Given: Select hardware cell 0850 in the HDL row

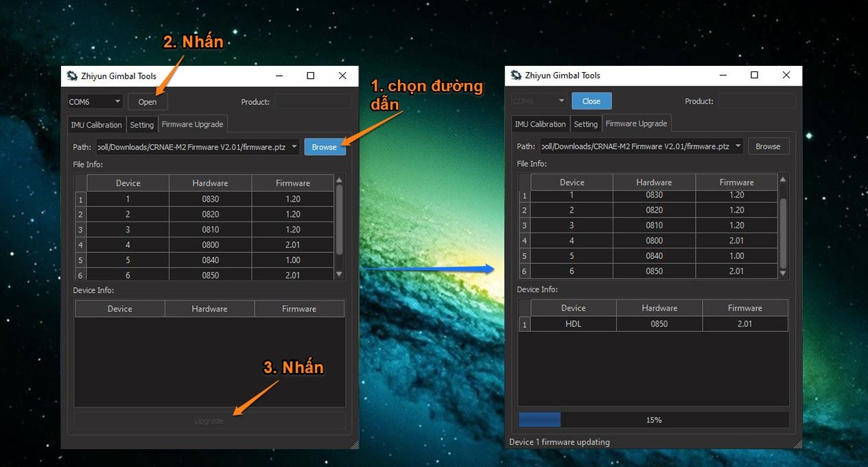Looking at the screenshot, I should pos(659,324).
